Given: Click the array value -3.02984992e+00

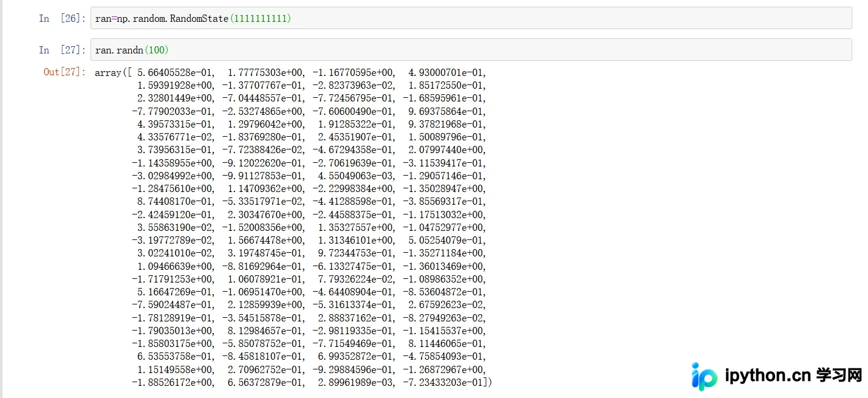Looking at the screenshot, I should [173, 176].
